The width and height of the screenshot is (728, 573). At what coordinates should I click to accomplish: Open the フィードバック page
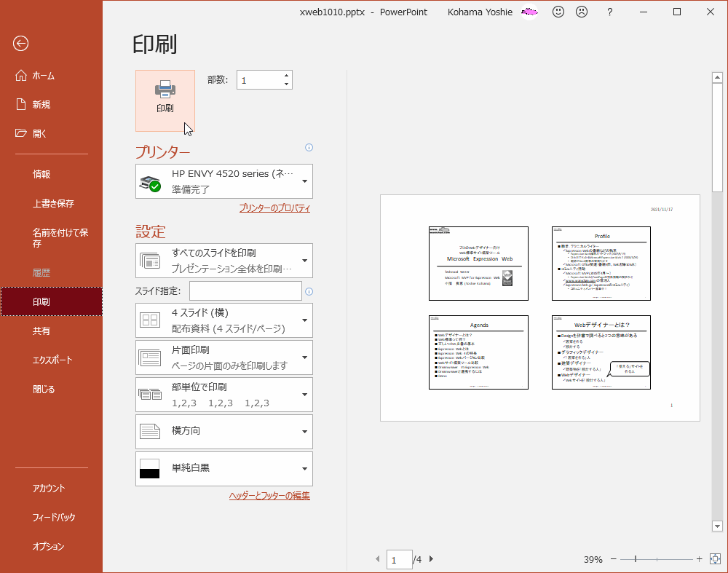[x=51, y=517]
